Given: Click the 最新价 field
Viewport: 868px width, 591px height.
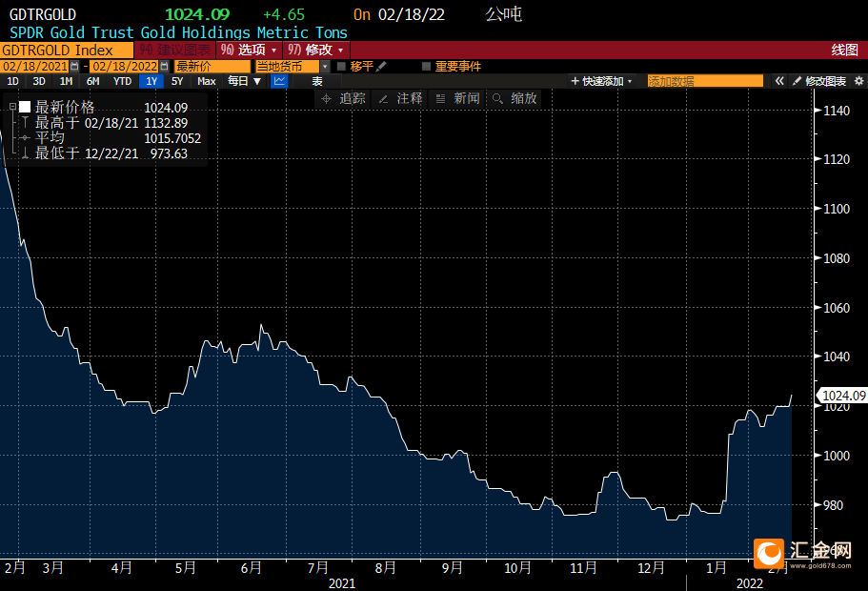Looking at the screenshot, I should [212, 67].
